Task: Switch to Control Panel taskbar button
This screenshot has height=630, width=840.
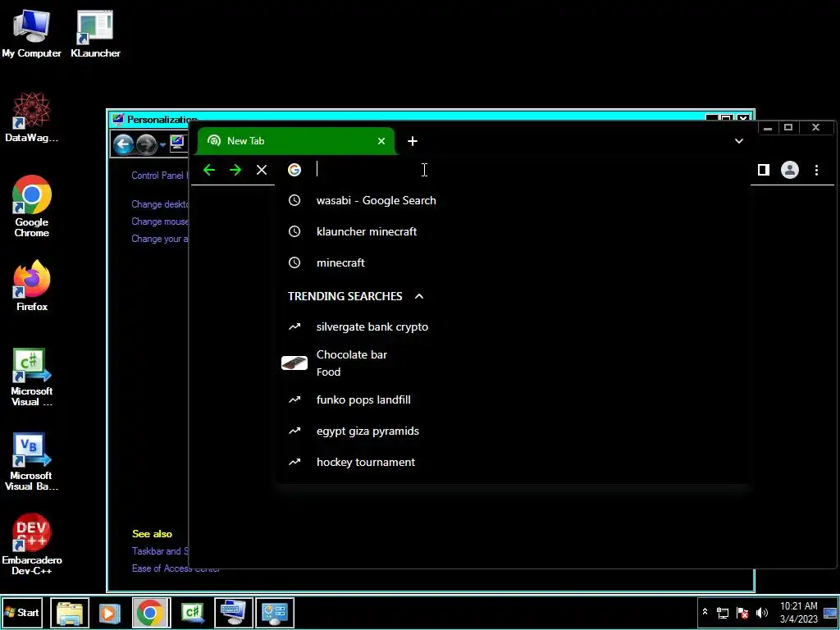Action: point(274,612)
